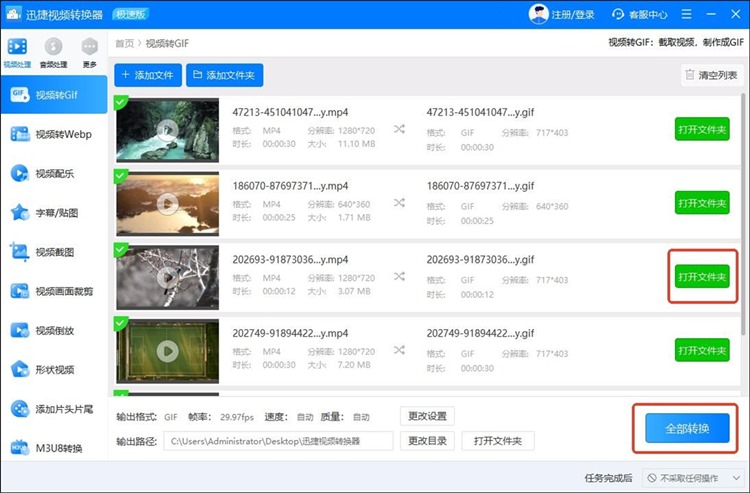Uncheck the 186070-87697371 video checkbox
Screen dimensions: 750x493
(121, 175)
